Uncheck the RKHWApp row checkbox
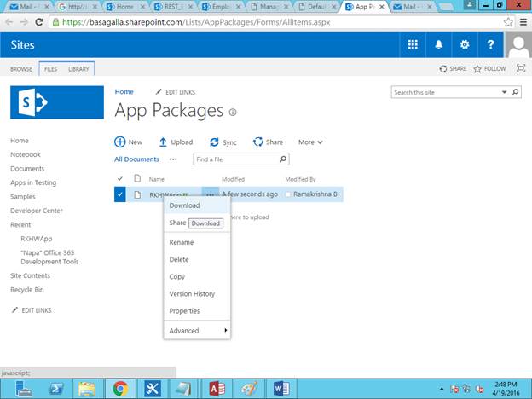Viewport: 532px width, 399px height. point(119,194)
